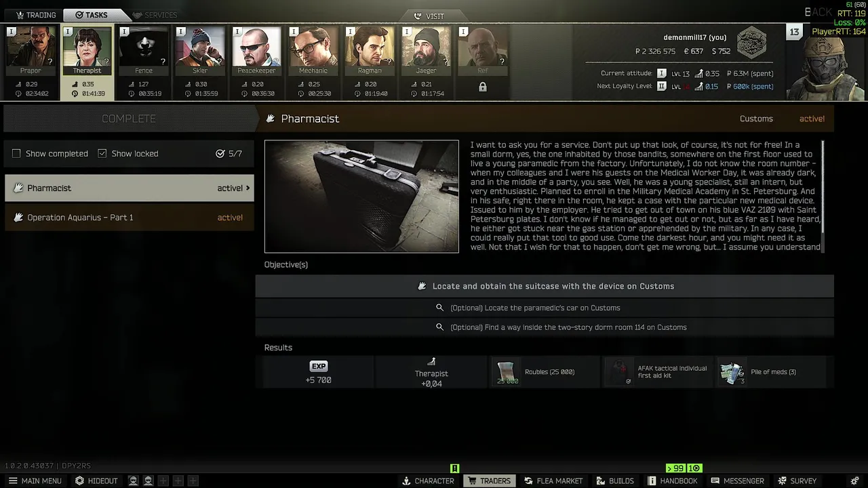This screenshot has height=488, width=868.
Task: Click the player level 13 badge
Action: click(794, 32)
